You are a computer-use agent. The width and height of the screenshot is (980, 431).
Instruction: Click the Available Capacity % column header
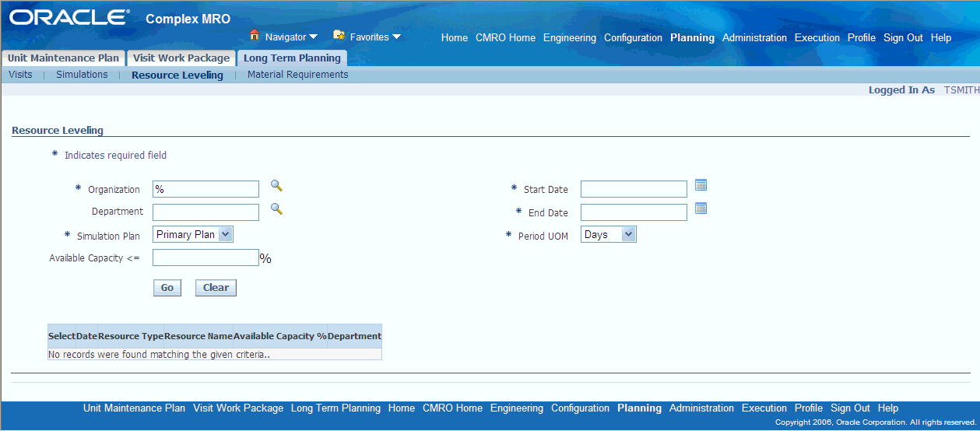(x=280, y=336)
